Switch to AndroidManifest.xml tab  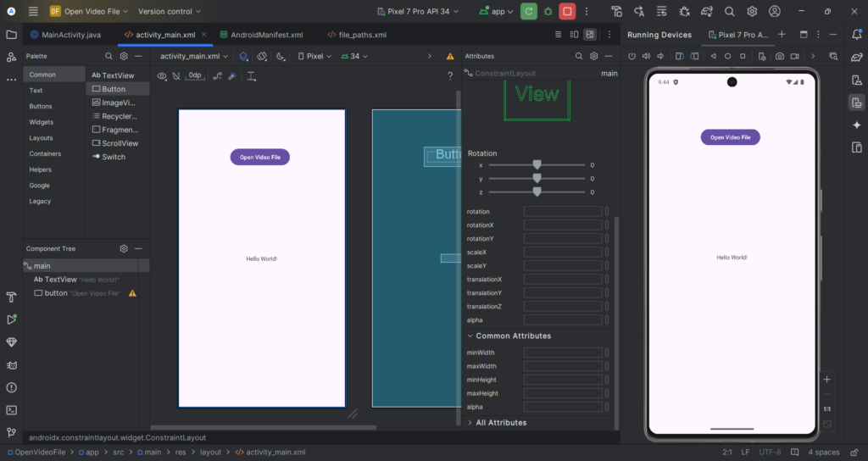coord(261,34)
